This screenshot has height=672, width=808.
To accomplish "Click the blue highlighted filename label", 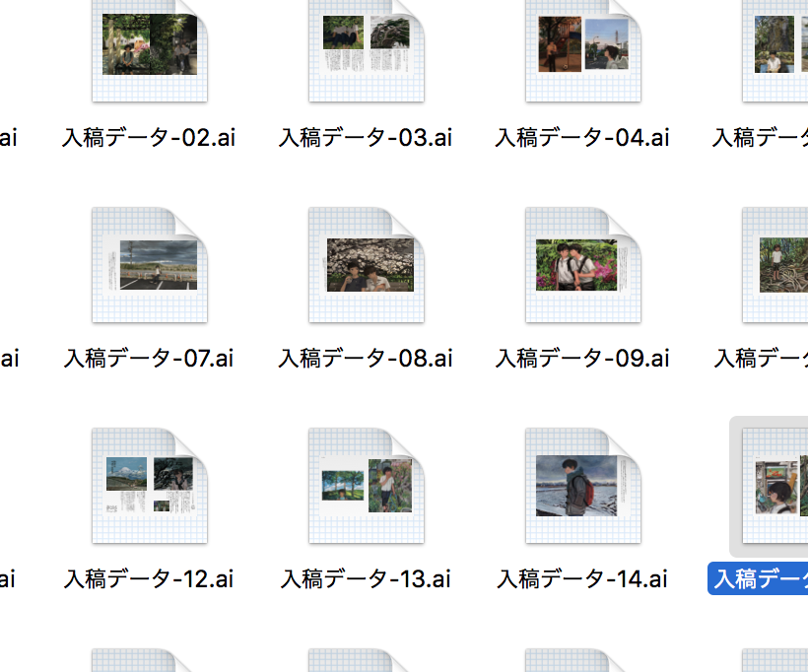I will point(758,578).
